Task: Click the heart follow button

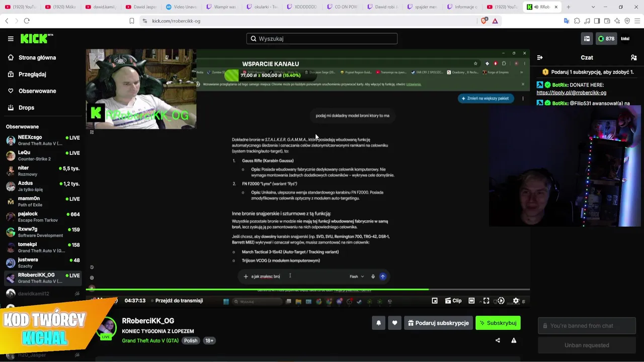Action: tap(395, 323)
